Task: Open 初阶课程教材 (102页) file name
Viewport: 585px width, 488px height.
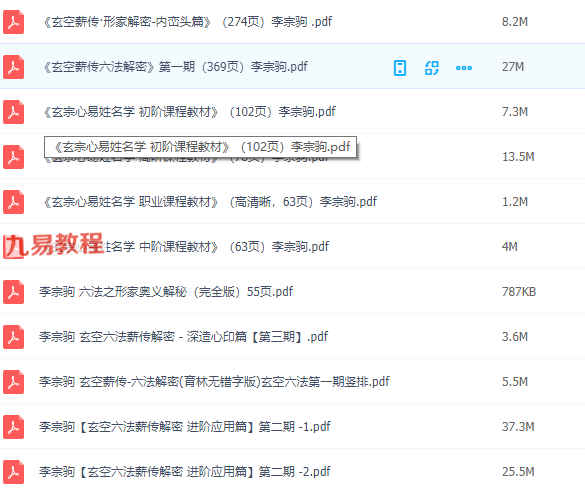Action: 190,112
